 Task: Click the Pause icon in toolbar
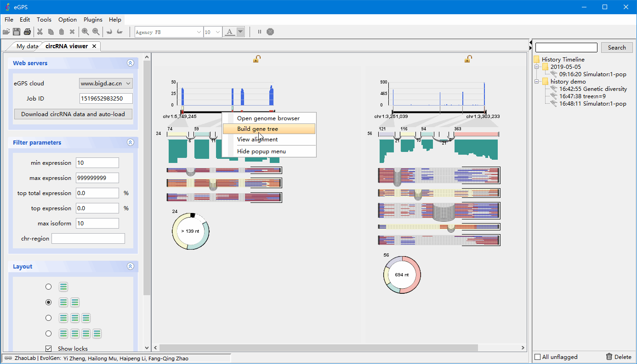[260, 32]
